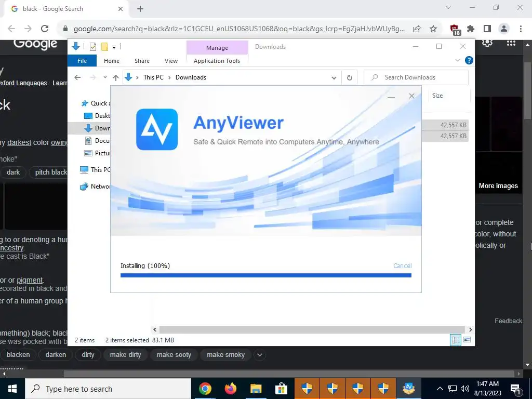Switch to details view layout icon
The width and height of the screenshot is (532, 399).
[456, 340]
